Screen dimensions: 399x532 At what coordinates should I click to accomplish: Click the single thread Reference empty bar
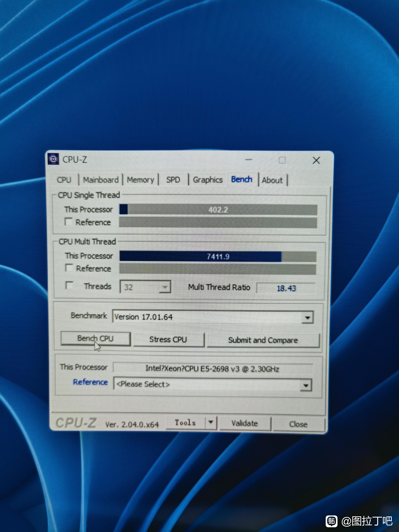pos(218,222)
